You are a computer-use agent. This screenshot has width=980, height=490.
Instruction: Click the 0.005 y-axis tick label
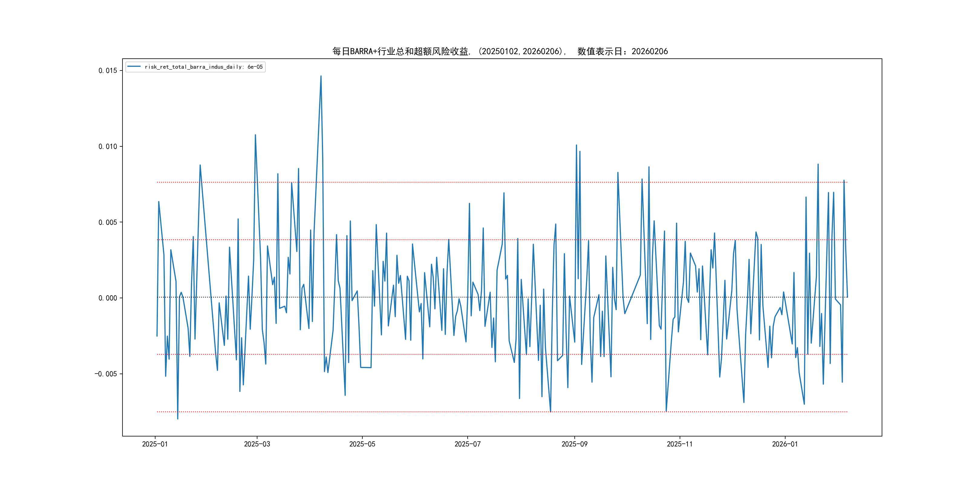coord(108,222)
